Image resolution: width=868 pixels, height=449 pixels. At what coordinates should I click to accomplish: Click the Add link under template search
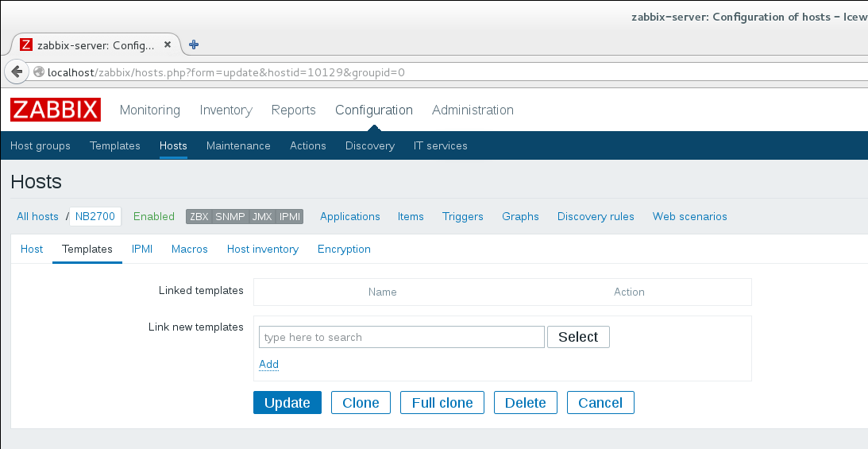269,364
